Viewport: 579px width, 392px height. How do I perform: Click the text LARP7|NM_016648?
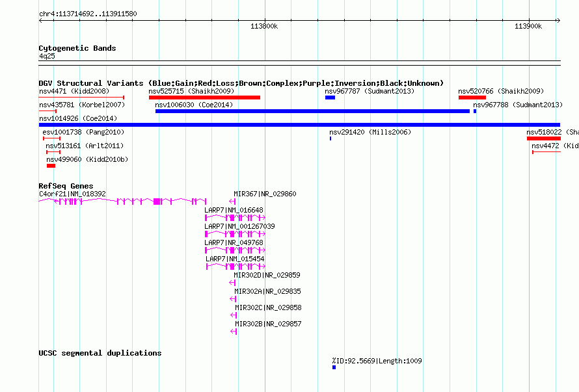[234, 210]
